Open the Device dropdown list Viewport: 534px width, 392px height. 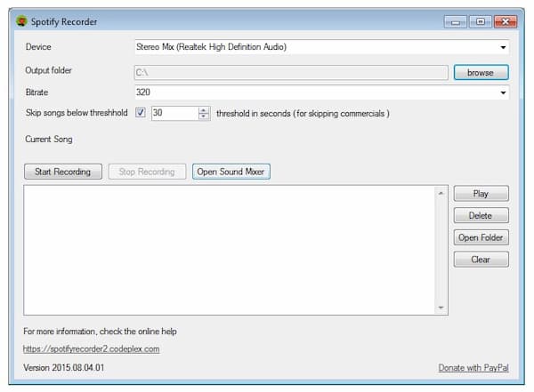503,47
